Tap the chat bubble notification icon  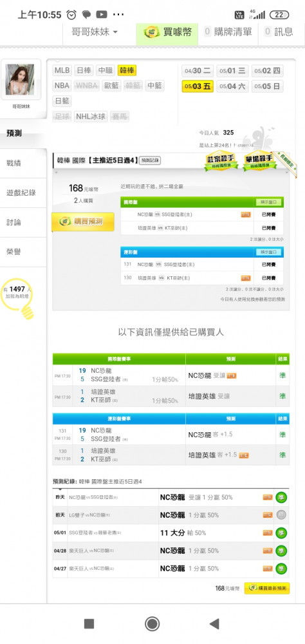pos(86,15)
